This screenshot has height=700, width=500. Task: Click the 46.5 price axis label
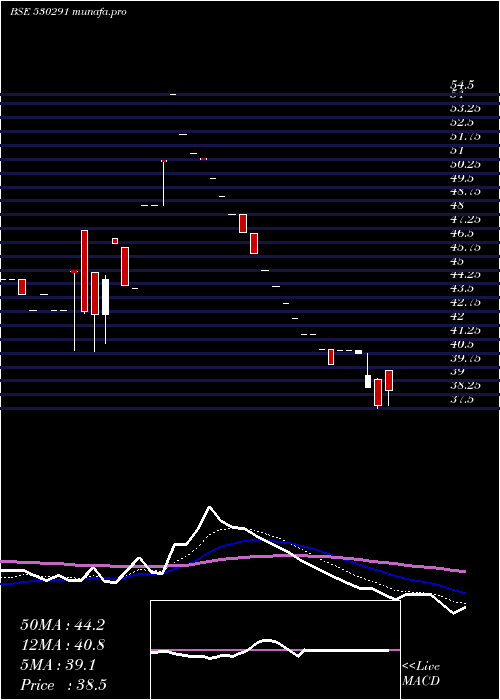pyautogui.click(x=462, y=233)
